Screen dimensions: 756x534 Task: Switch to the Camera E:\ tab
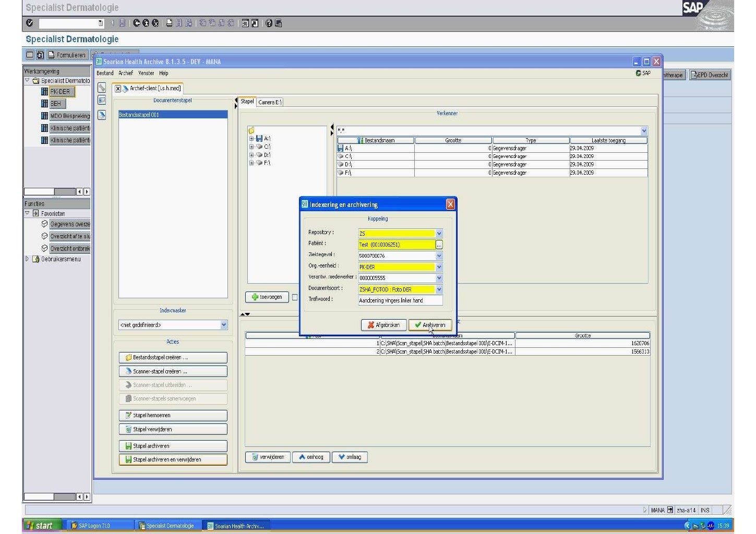coord(270,102)
